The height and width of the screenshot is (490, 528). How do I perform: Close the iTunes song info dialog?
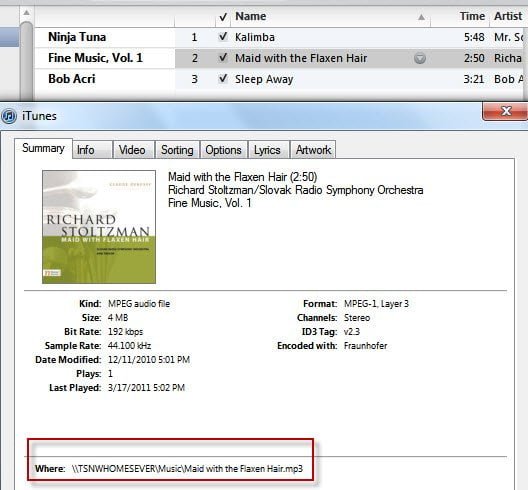(x=505, y=111)
